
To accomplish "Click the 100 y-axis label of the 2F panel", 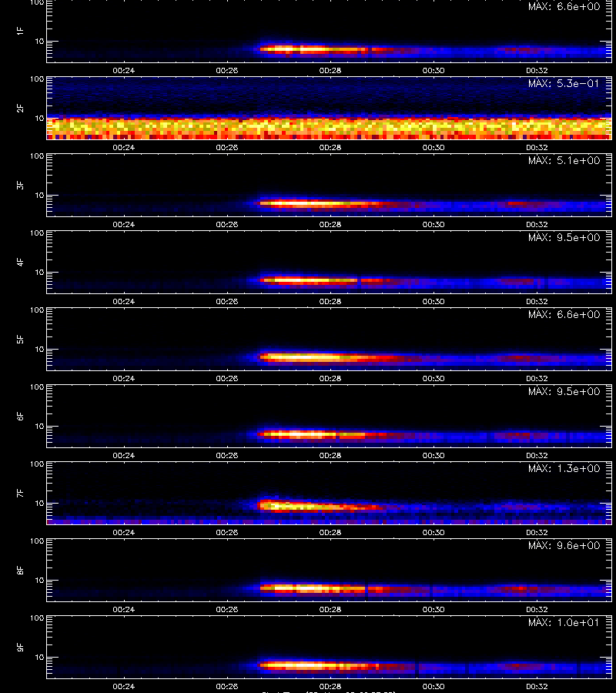I will pyautogui.click(x=37, y=79).
